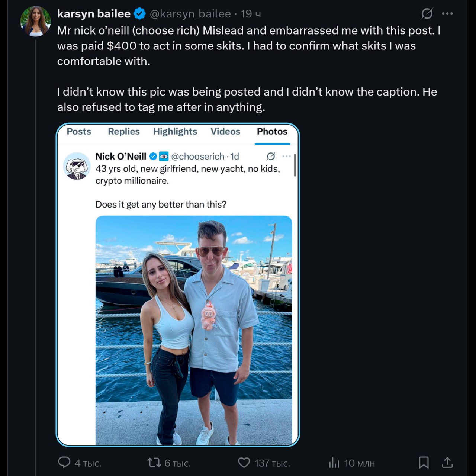Image resolution: width=476 pixels, height=476 pixels.
Task: Open karsyn bailee's profile avatar
Action: (x=36, y=21)
